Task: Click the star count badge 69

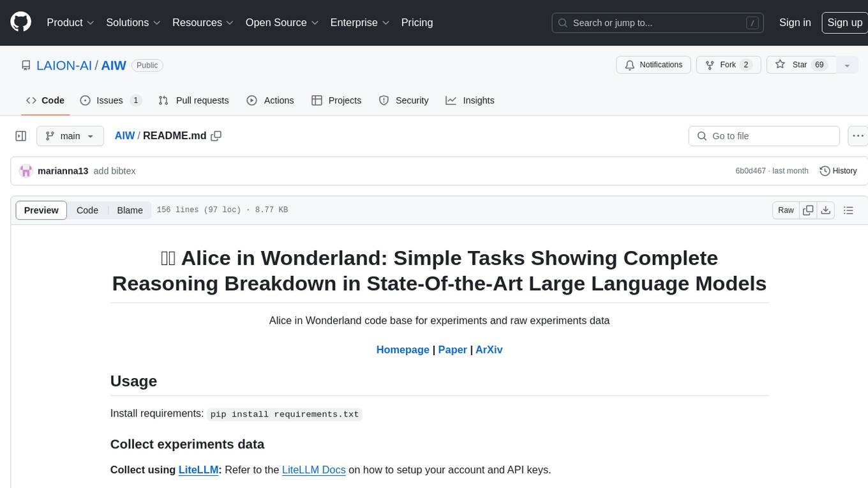Action: (819, 65)
